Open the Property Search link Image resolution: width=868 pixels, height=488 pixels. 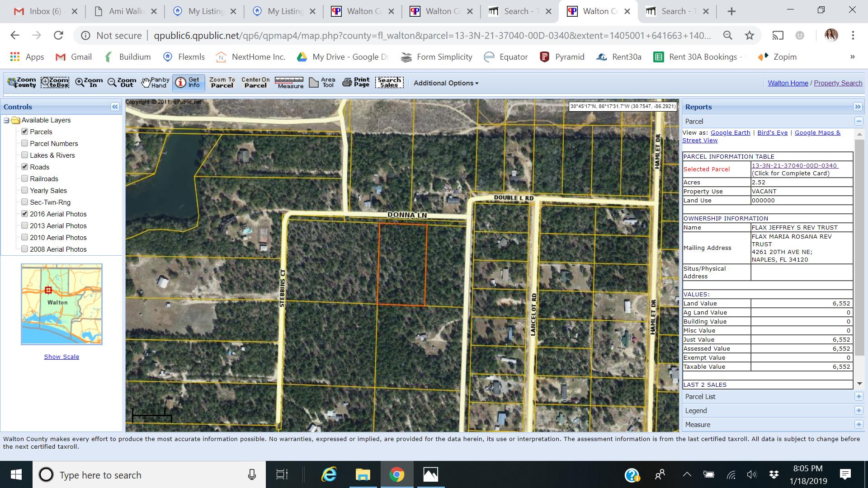pyautogui.click(x=838, y=83)
